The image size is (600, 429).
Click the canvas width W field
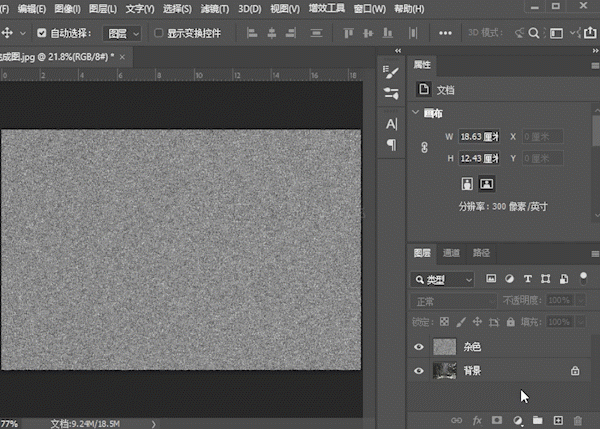coord(479,137)
